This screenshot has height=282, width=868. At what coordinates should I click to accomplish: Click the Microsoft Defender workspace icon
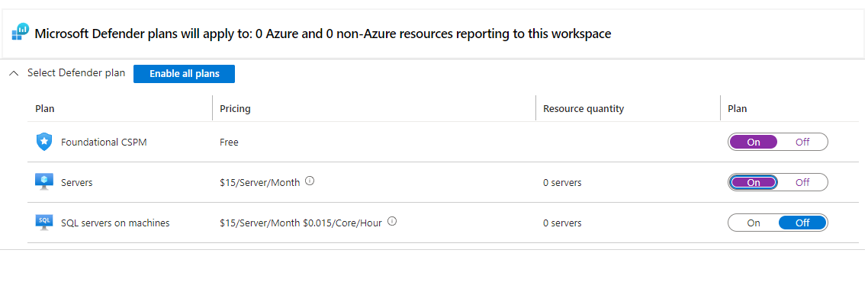(x=21, y=32)
